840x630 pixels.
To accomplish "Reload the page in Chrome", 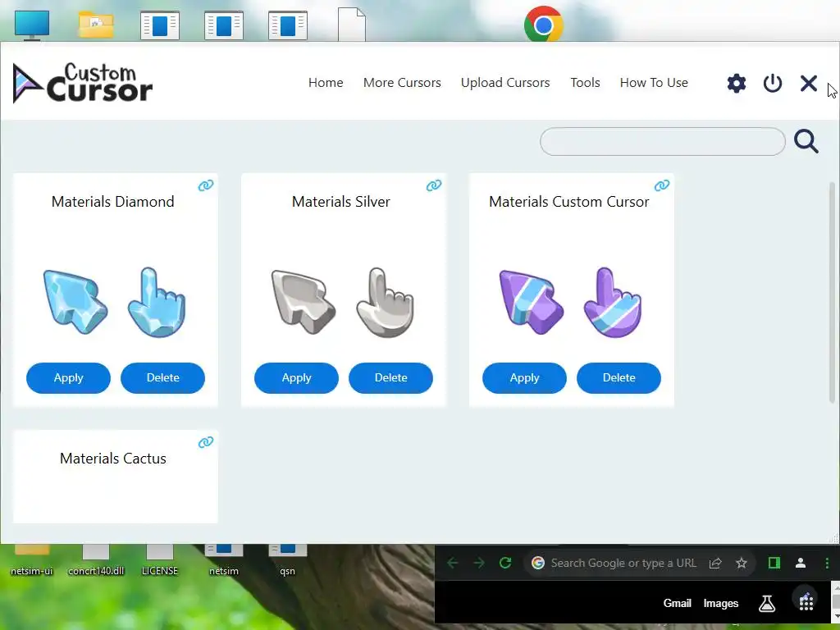I will 505,563.
